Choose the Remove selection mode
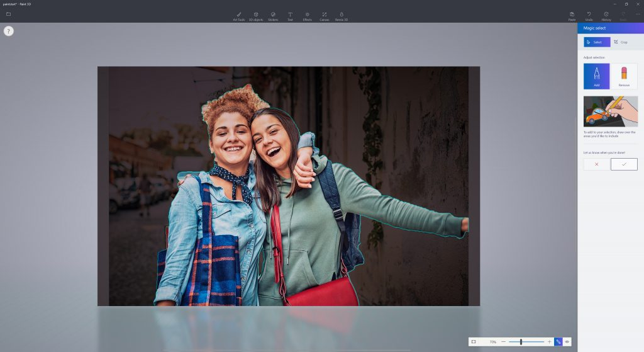Image resolution: width=644 pixels, height=352 pixels. 624,76
